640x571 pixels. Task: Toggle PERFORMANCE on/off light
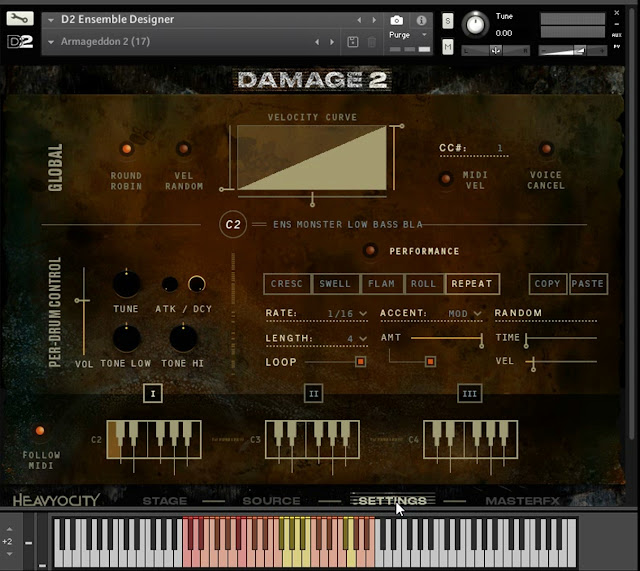(x=370, y=250)
